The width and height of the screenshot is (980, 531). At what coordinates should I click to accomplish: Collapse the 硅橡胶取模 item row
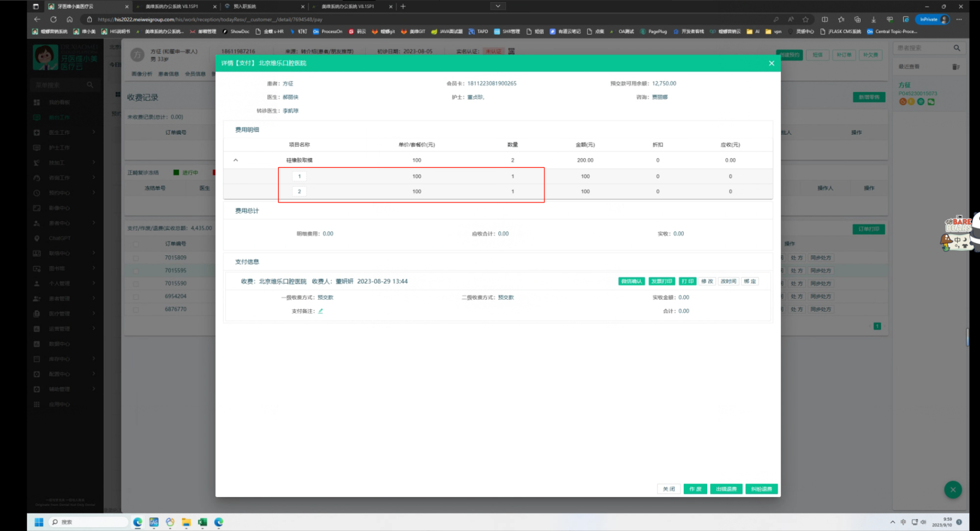236,160
